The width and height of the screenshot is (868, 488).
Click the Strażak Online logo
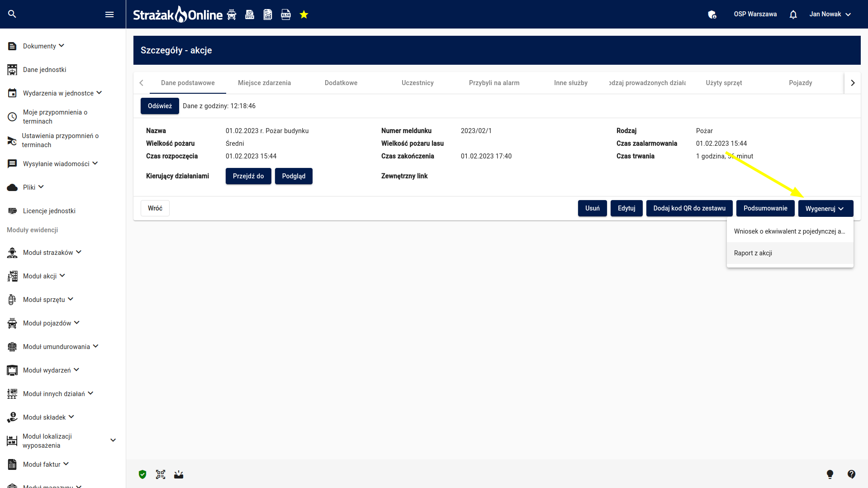coord(178,14)
